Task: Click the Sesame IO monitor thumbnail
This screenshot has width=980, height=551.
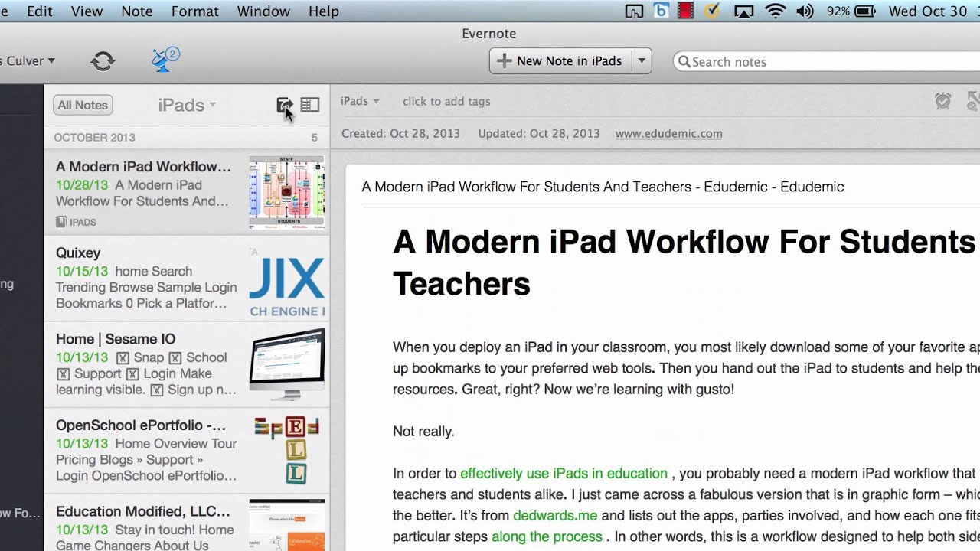Action: (x=287, y=364)
